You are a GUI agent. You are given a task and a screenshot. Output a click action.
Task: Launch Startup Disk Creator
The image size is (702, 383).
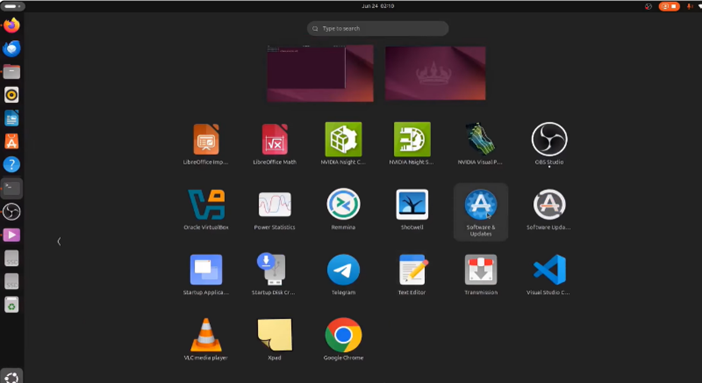click(x=274, y=275)
